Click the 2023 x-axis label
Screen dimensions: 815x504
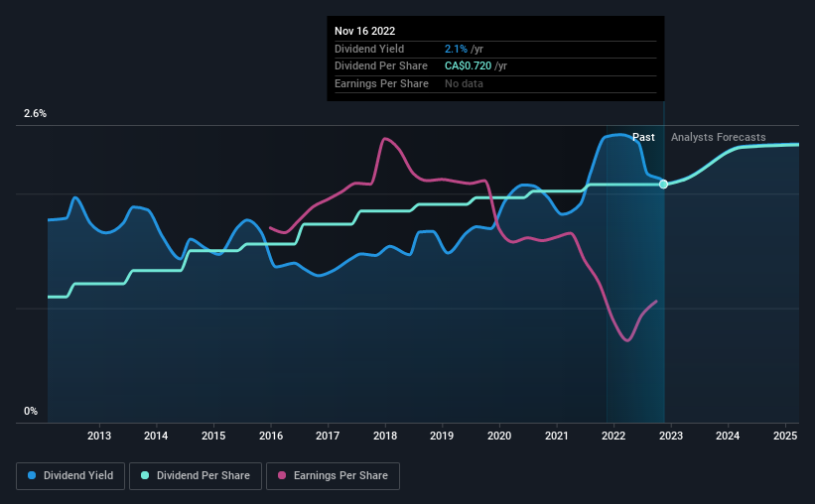(671, 436)
